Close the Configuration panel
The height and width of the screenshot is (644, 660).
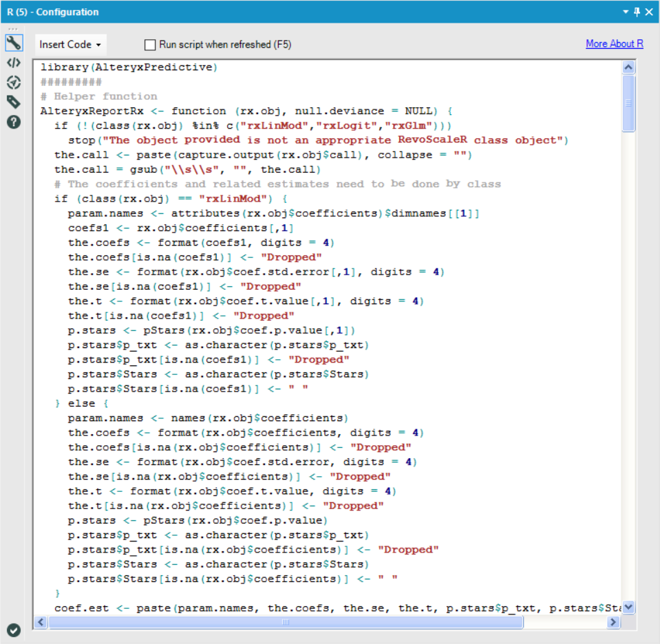click(649, 12)
